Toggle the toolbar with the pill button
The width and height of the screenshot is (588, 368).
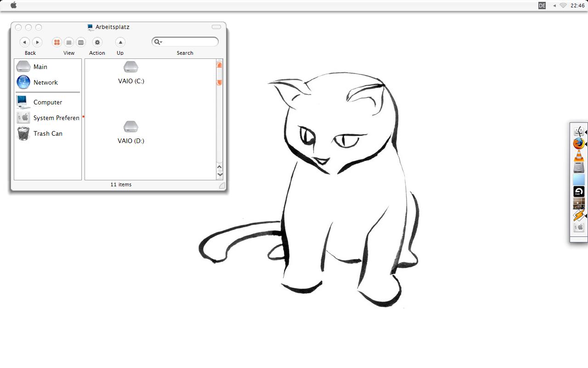pyautogui.click(x=216, y=27)
